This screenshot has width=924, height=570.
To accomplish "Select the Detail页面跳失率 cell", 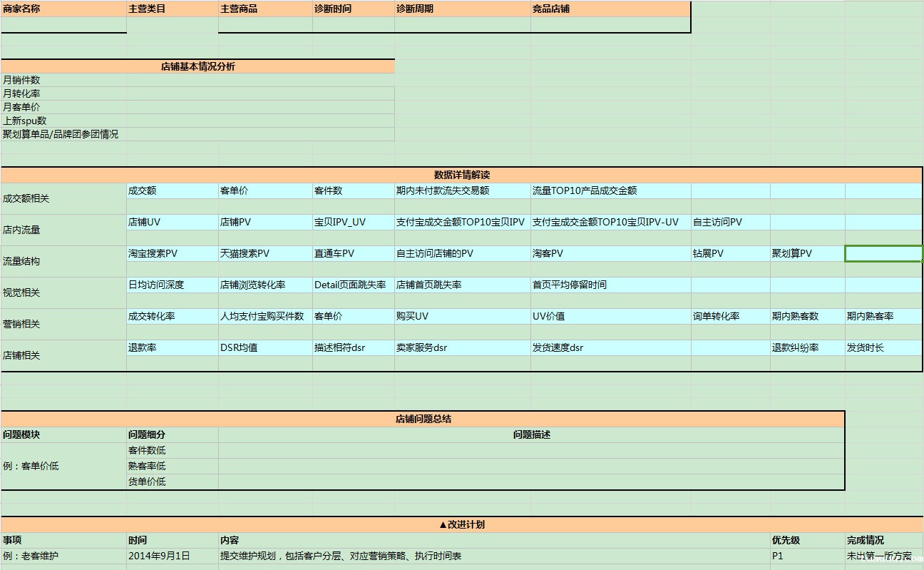I will coord(353,285).
